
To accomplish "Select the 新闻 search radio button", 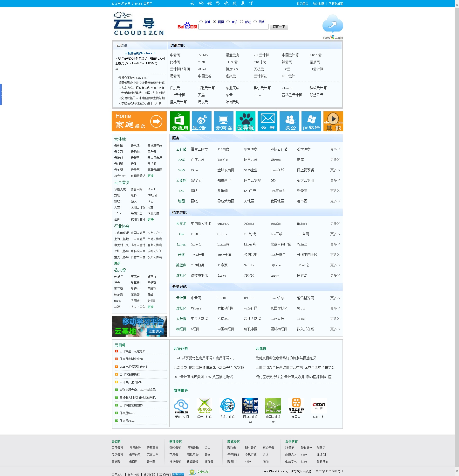I will [x=201, y=22].
